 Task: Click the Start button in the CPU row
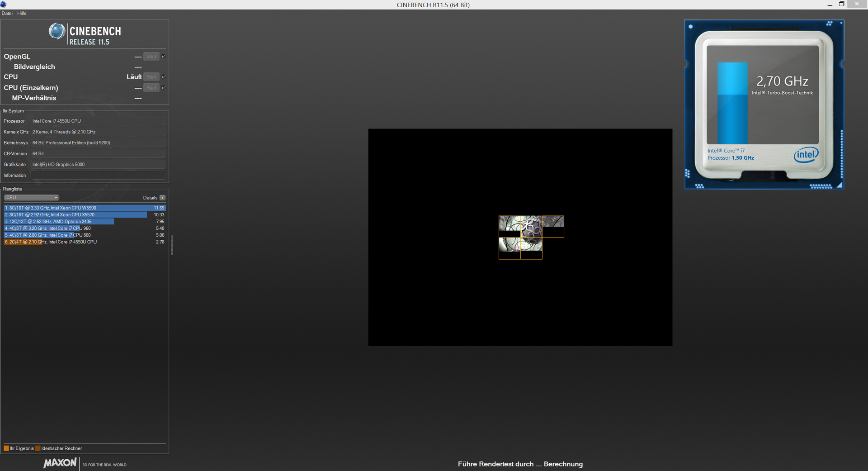tap(151, 77)
